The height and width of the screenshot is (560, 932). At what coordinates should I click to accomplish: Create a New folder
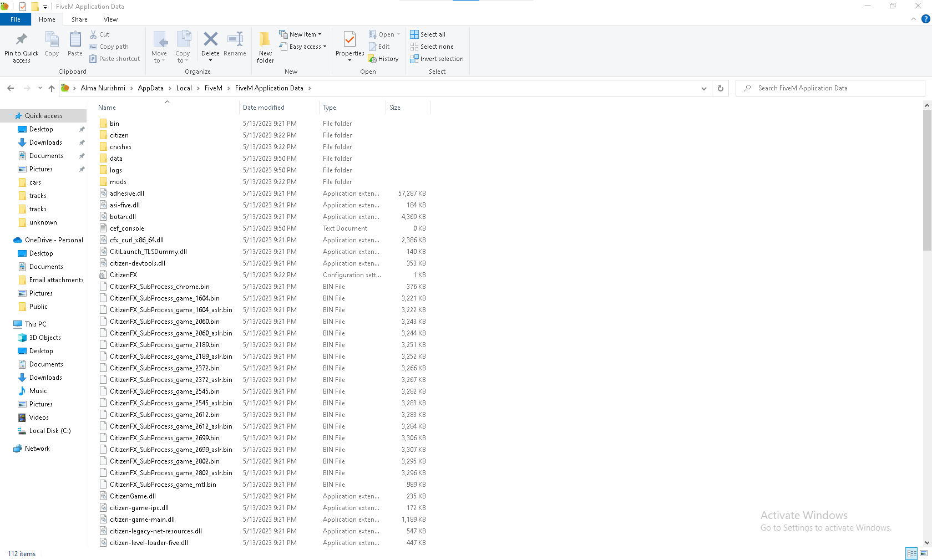coord(265,47)
